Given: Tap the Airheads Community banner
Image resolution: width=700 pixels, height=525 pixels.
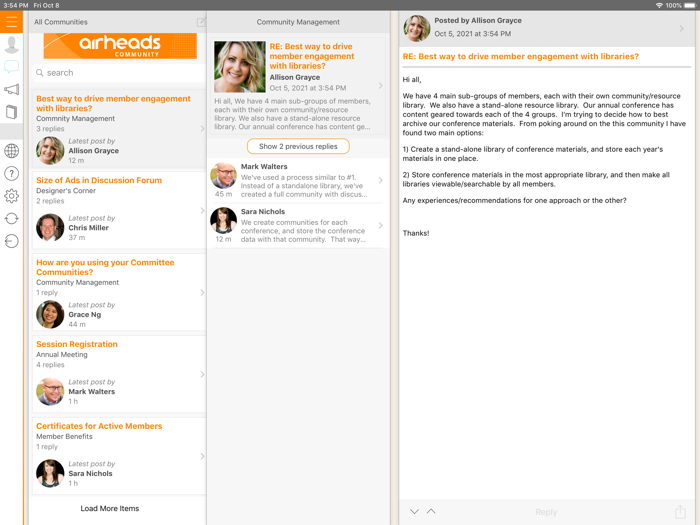Looking at the screenshot, I should click(x=120, y=46).
